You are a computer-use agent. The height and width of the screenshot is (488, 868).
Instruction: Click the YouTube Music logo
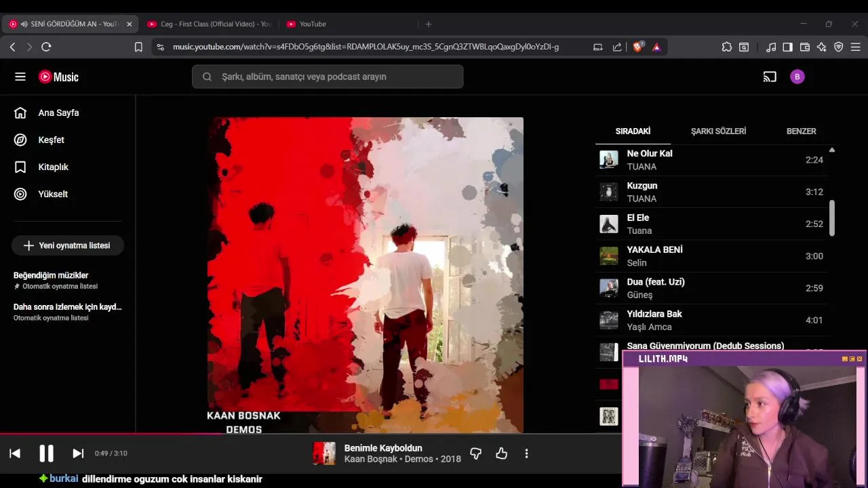(58, 77)
